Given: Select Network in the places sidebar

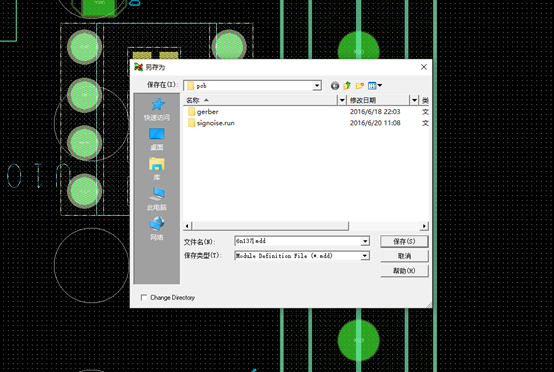Looking at the screenshot, I should 157,229.
